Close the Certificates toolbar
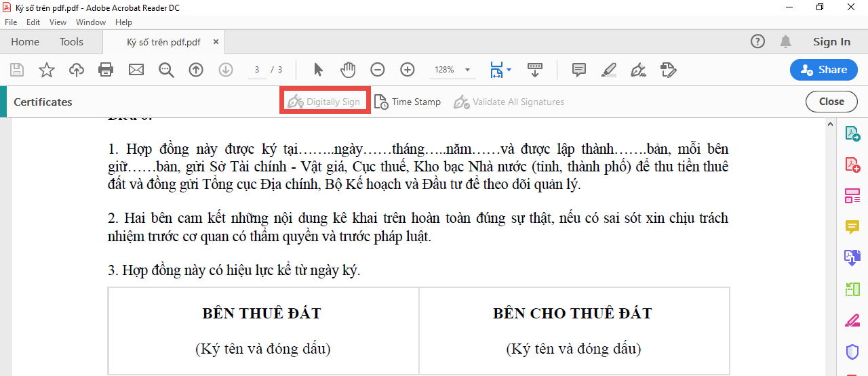Viewport: 868px width, 376px height. 831,102
